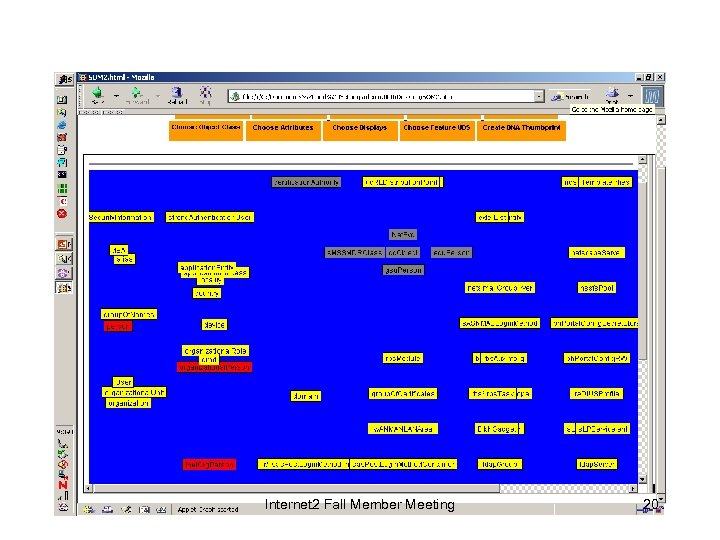Select the red person node
Screen dimensions: 720x540
pyautogui.click(x=118, y=326)
